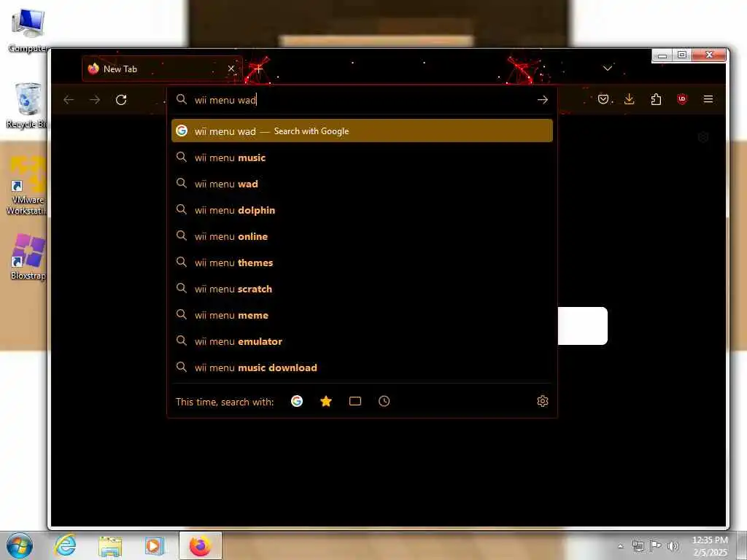747x560 pixels.
Task: Select suggestion 'wii menu music'
Action: (362, 157)
